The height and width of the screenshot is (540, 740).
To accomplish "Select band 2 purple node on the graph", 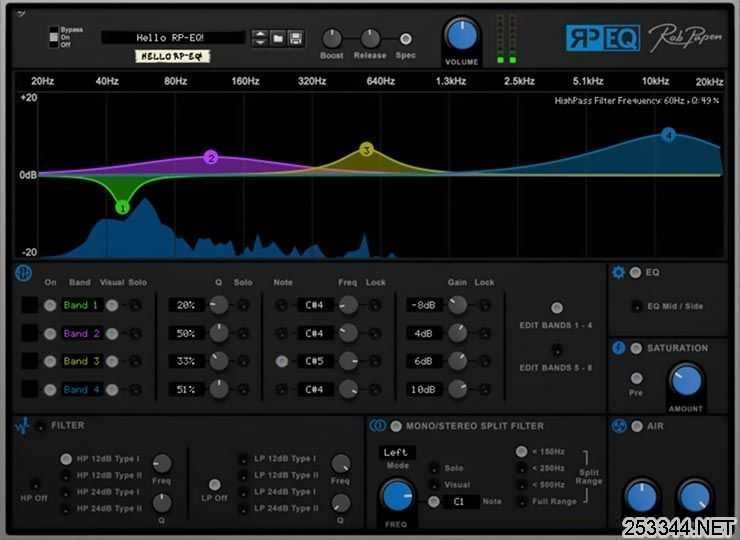I will click(x=211, y=157).
